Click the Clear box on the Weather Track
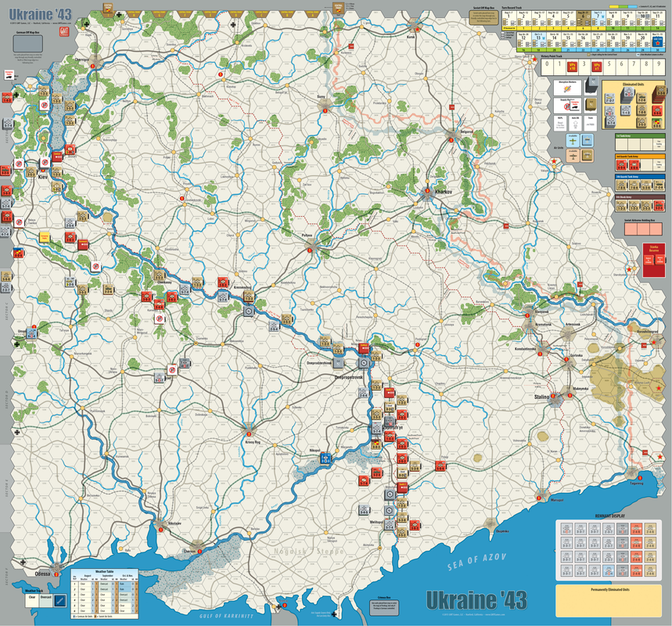The height and width of the screenshot is (626, 672). tap(32, 601)
